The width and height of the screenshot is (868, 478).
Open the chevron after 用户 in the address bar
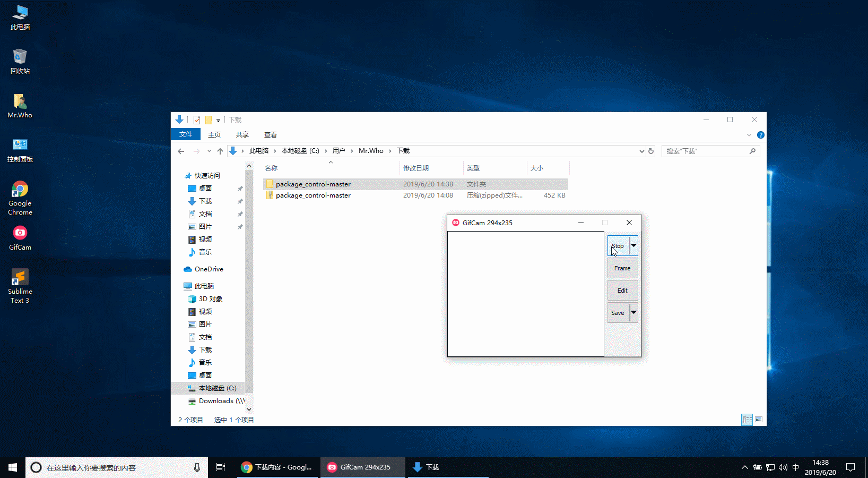coord(352,151)
